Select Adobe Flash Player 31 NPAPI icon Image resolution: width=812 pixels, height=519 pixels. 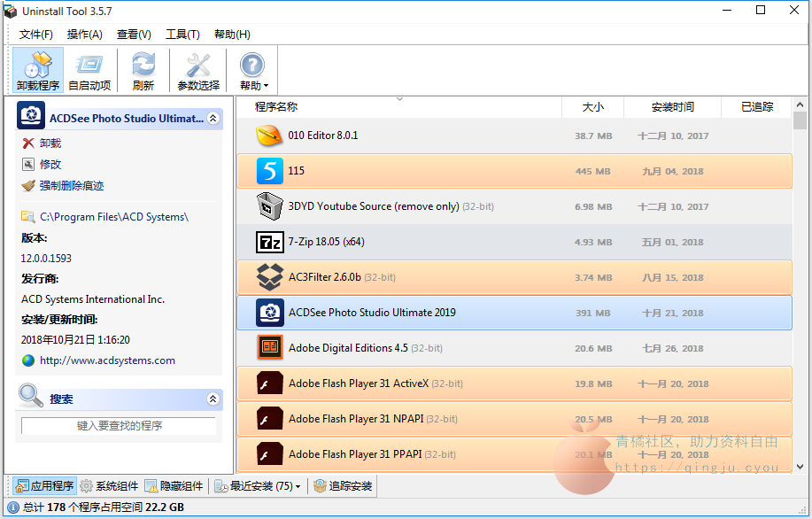click(x=270, y=419)
